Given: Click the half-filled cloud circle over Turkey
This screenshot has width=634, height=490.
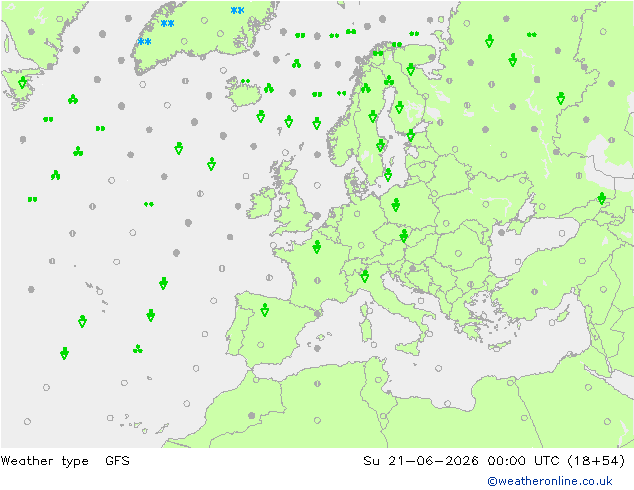Looking at the screenshot, I should (535, 291).
